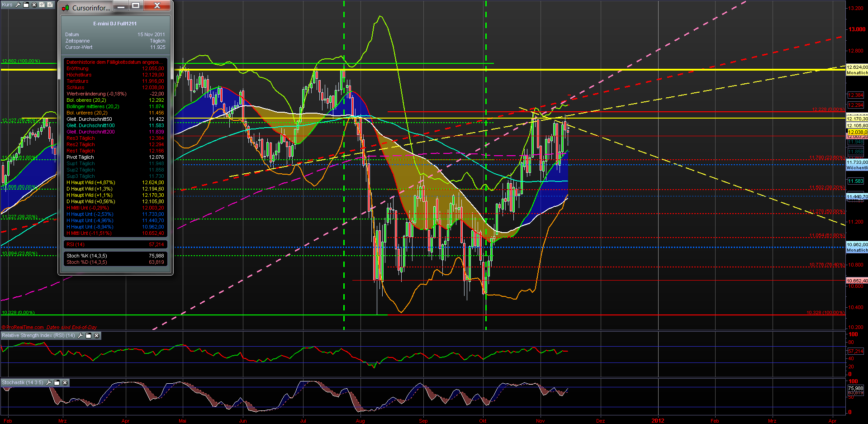Detach the RSI panel with the window icon

(89, 336)
